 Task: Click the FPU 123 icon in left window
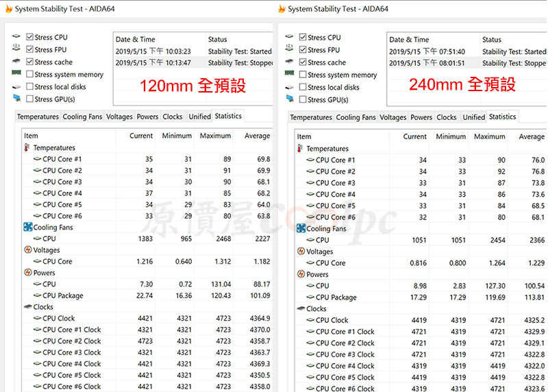tap(16, 47)
